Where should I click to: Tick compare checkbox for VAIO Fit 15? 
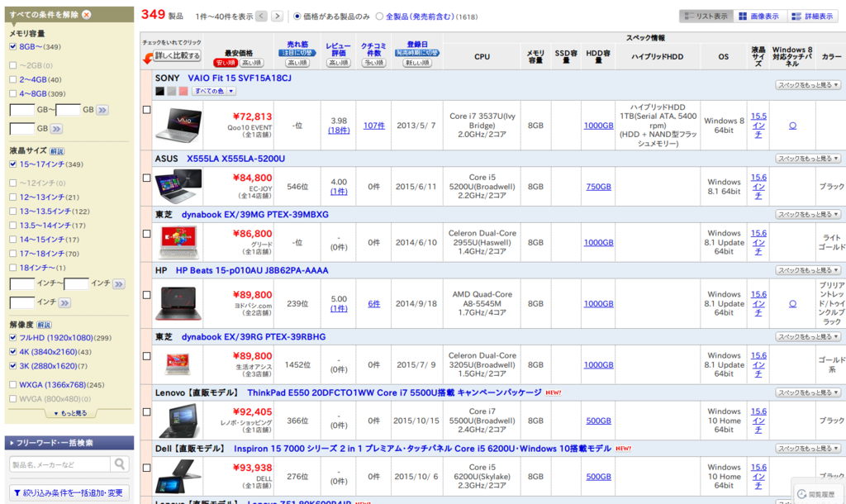coord(146,110)
